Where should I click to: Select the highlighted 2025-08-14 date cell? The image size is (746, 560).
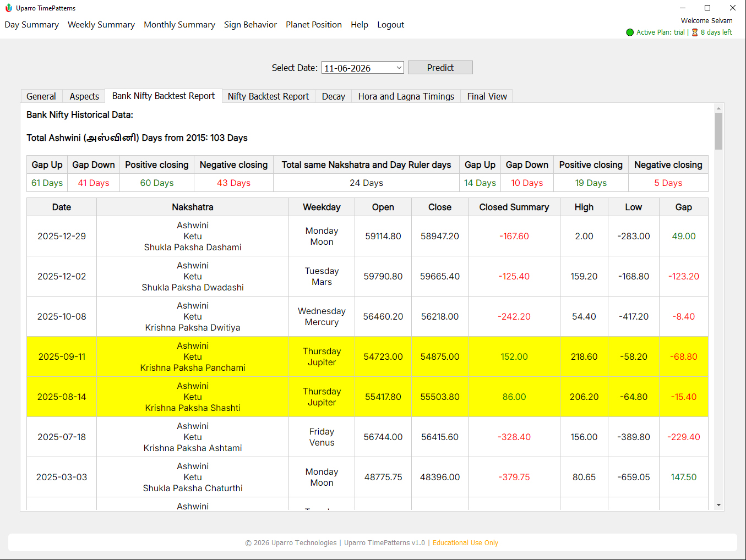tap(62, 397)
